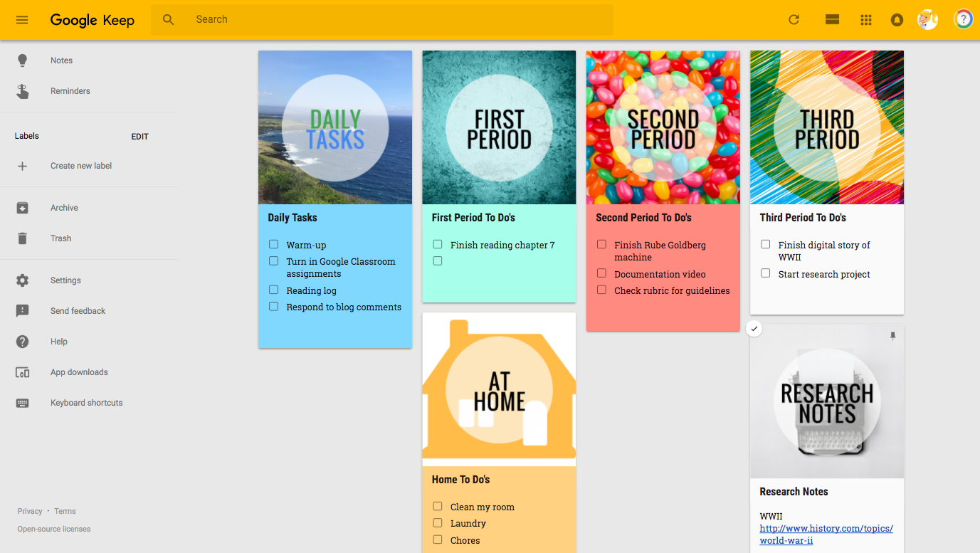Screen dimensions: 980x553
Task: Open Help from the top bar
Action: [963, 19]
